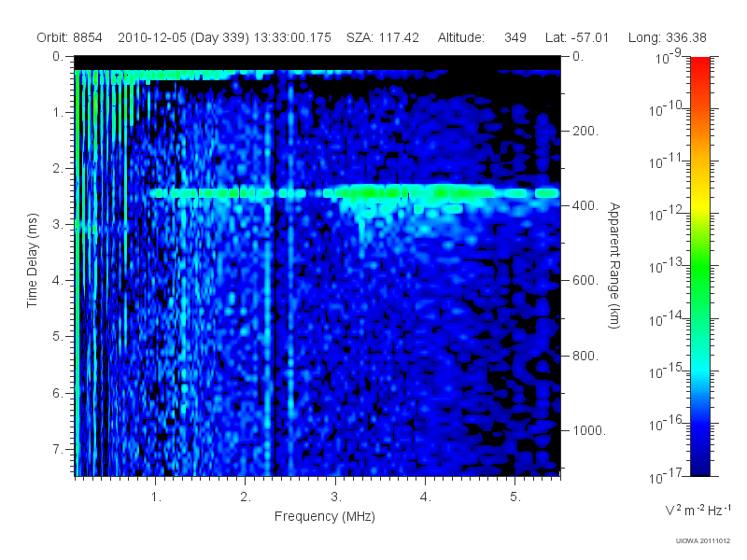Click the bright green echo trace near 2.4 ms

point(355,193)
